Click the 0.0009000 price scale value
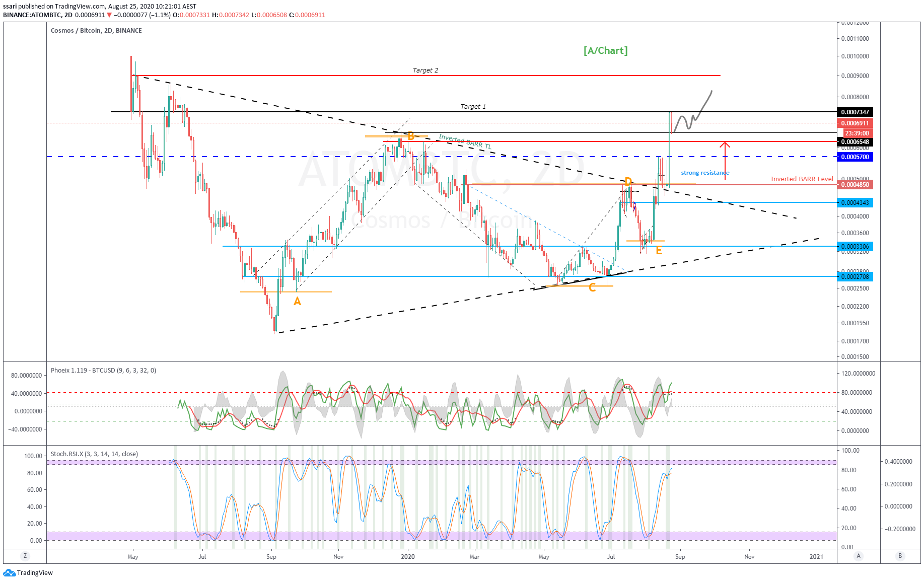This screenshot has height=582, width=924. (x=855, y=76)
